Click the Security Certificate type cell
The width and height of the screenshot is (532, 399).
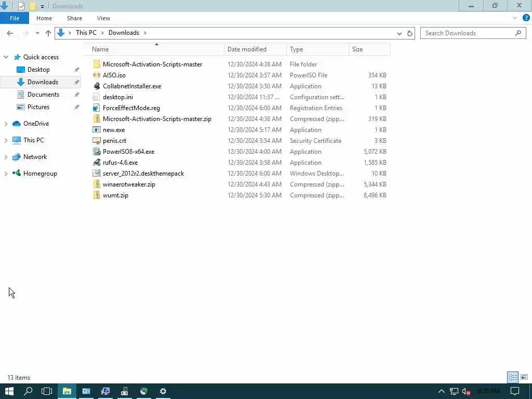pos(315,140)
